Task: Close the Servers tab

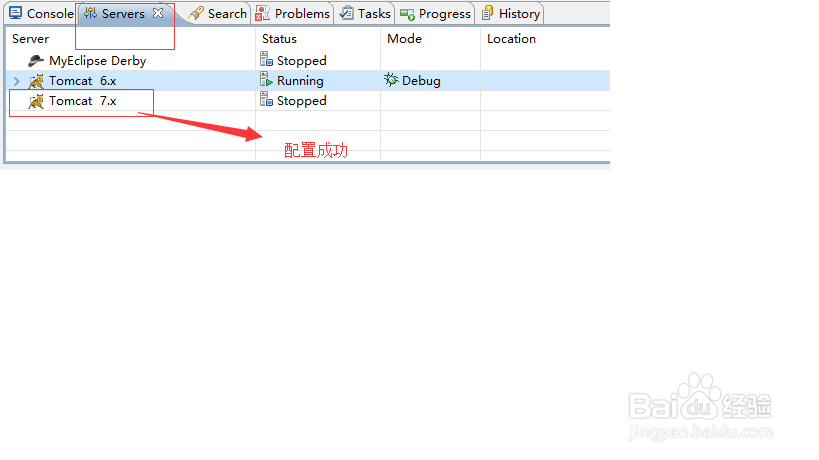Action: point(158,13)
